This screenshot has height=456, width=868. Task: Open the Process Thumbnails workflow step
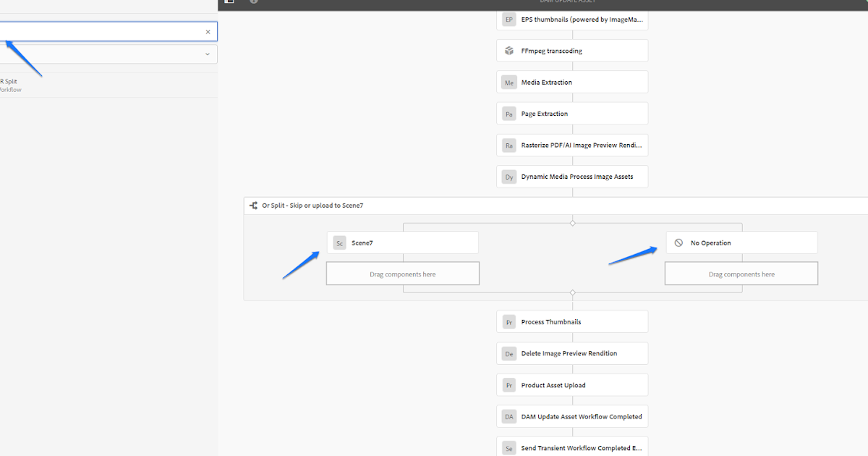coord(572,321)
